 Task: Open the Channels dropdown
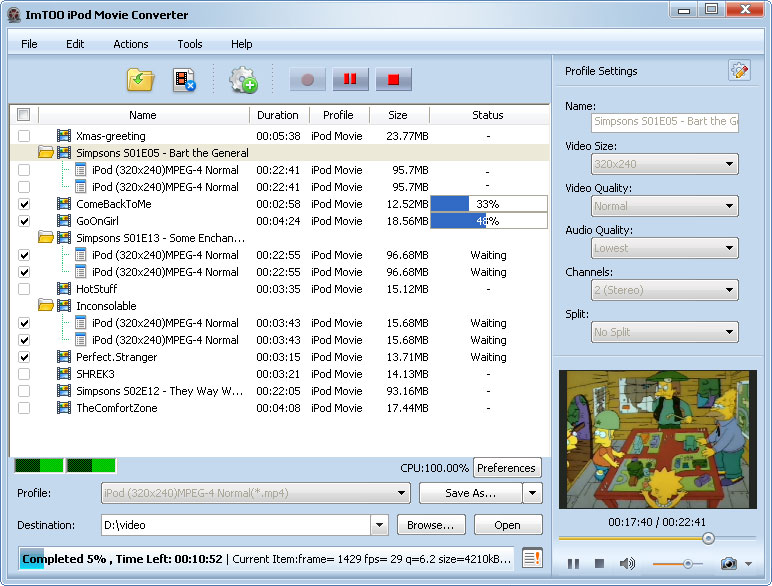tap(665, 290)
